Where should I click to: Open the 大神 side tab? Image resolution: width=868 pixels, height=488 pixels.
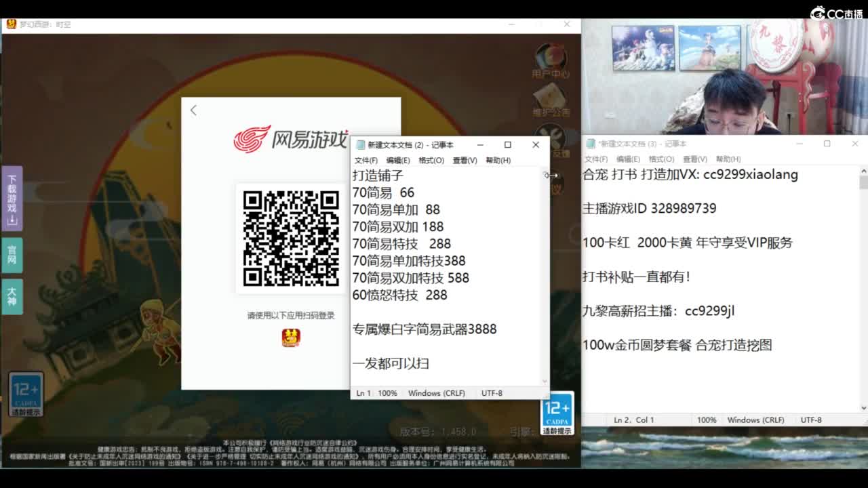[x=12, y=297]
